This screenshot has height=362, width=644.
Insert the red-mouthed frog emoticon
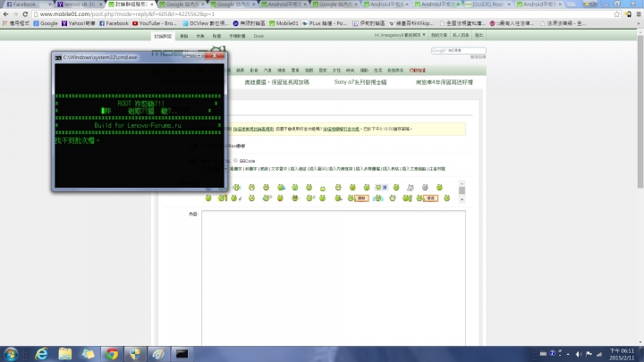(280, 198)
